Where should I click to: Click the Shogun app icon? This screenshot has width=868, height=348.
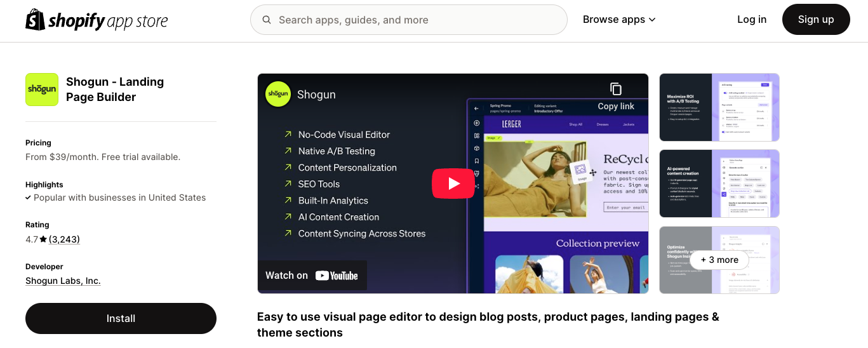tap(42, 90)
